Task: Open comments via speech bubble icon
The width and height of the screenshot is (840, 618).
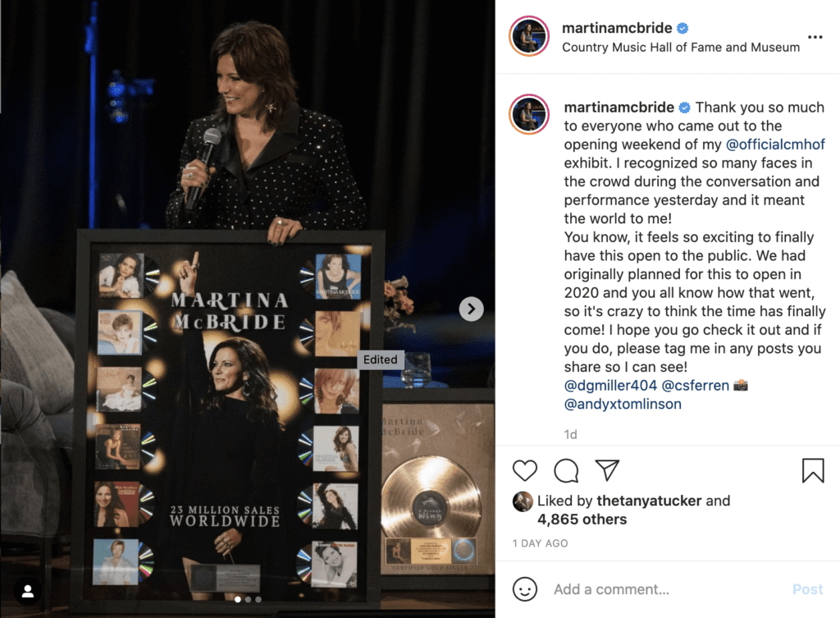Action: 566,470
